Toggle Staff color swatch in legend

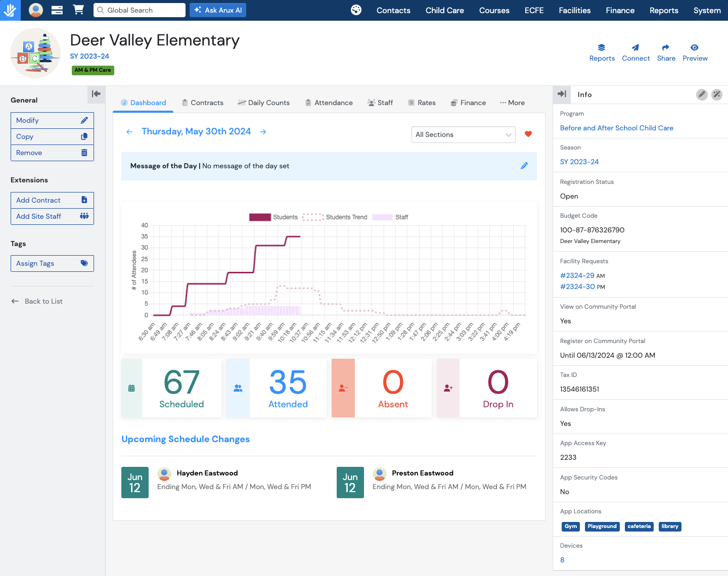coord(382,217)
